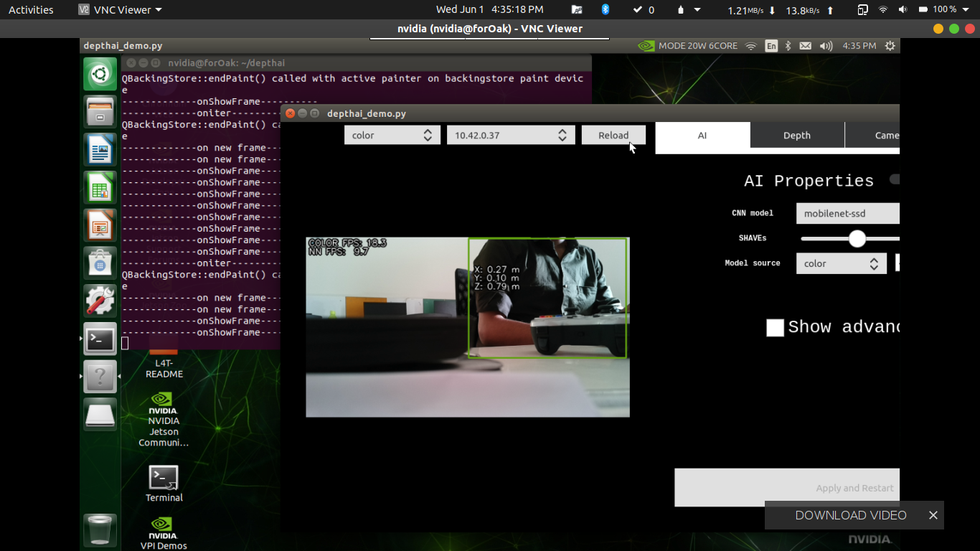Launch LibreOffice Impress from launcher

100,226
